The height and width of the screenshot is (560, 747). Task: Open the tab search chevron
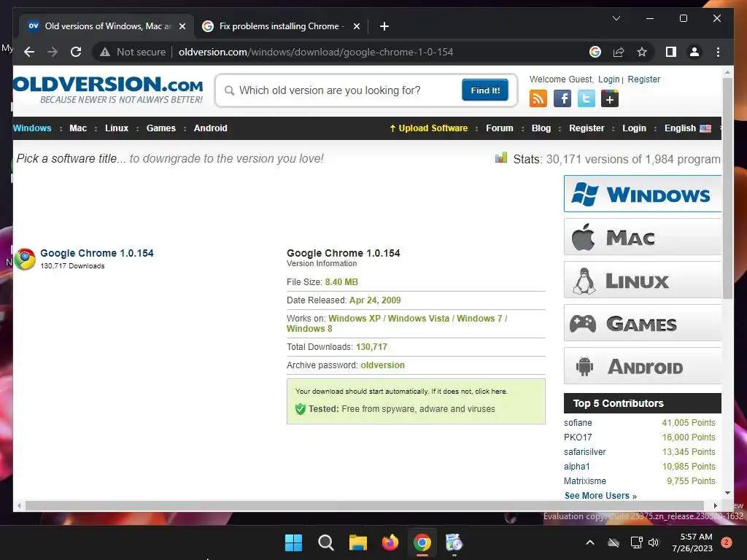(x=616, y=18)
